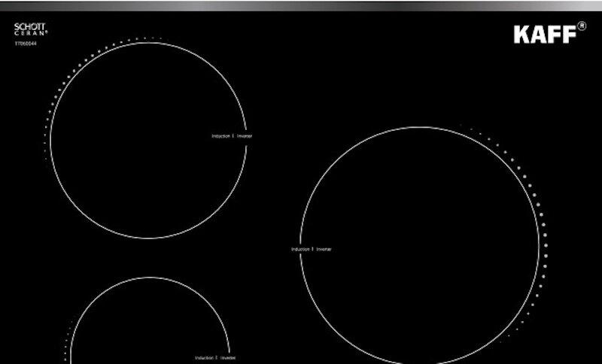Click the ring outline of the bottom-left zone
The width and height of the screenshot is (602, 364).
(x=150, y=278)
